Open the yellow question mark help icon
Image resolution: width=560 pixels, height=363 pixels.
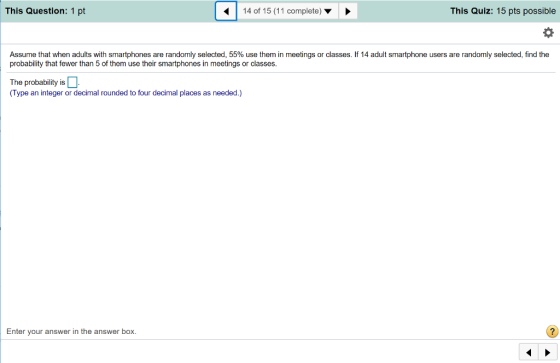(x=552, y=331)
